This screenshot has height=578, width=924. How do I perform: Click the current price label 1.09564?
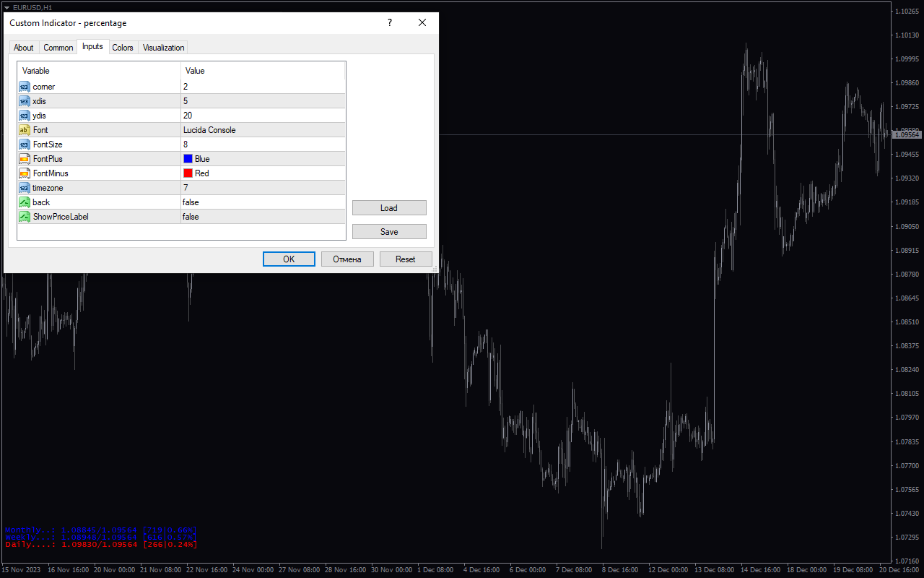(x=907, y=135)
